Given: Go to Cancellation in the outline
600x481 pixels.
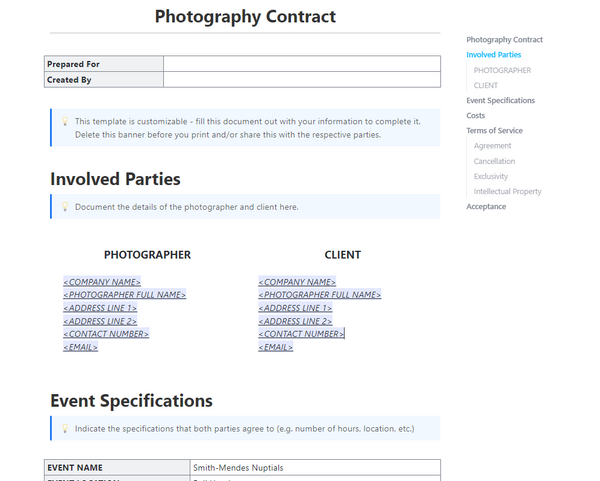Looking at the screenshot, I should [494, 161].
